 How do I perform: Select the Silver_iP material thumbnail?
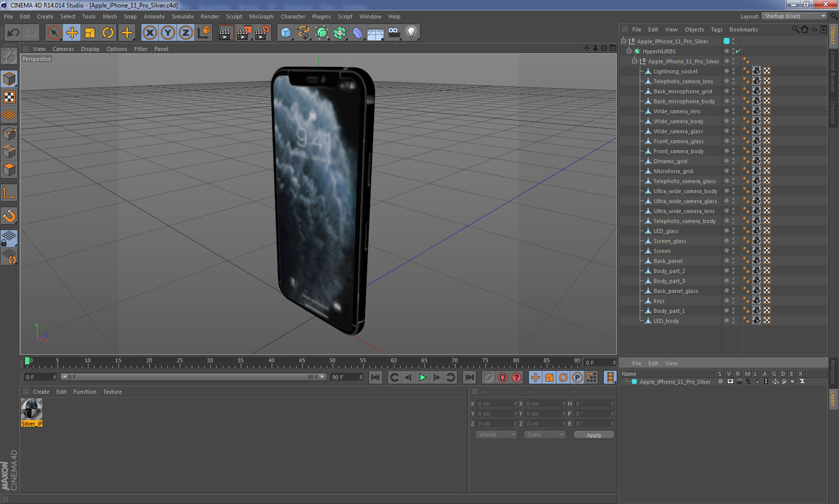pos(31,409)
